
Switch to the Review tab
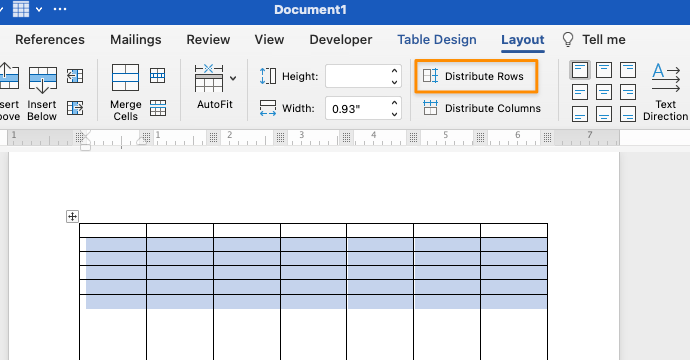pyautogui.click(x=208, y=40)
